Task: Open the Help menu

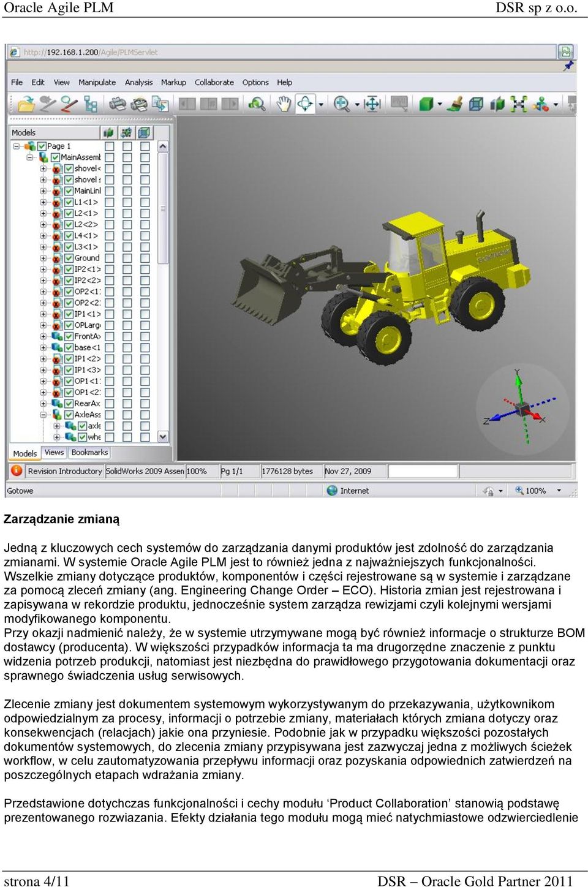Action: [x=284, y=82]
